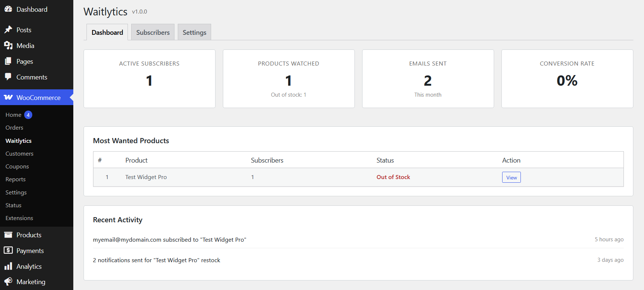
Task: Click the Dashboard gauge icon in sidebar
Action: pos(8,9)
